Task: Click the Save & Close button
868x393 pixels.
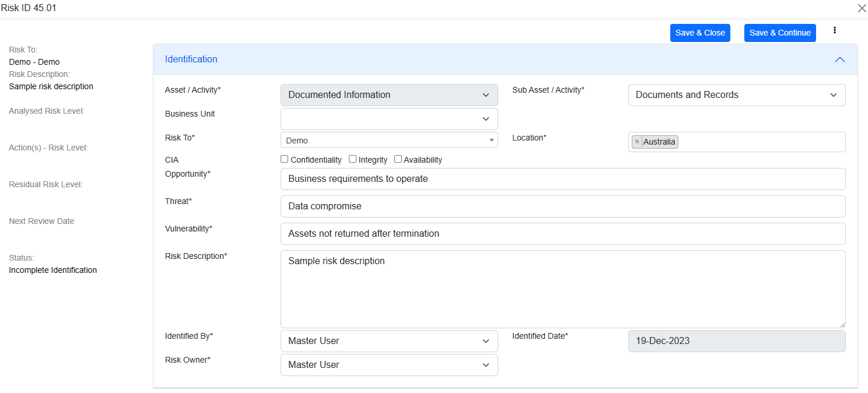Action: point(700,33)
